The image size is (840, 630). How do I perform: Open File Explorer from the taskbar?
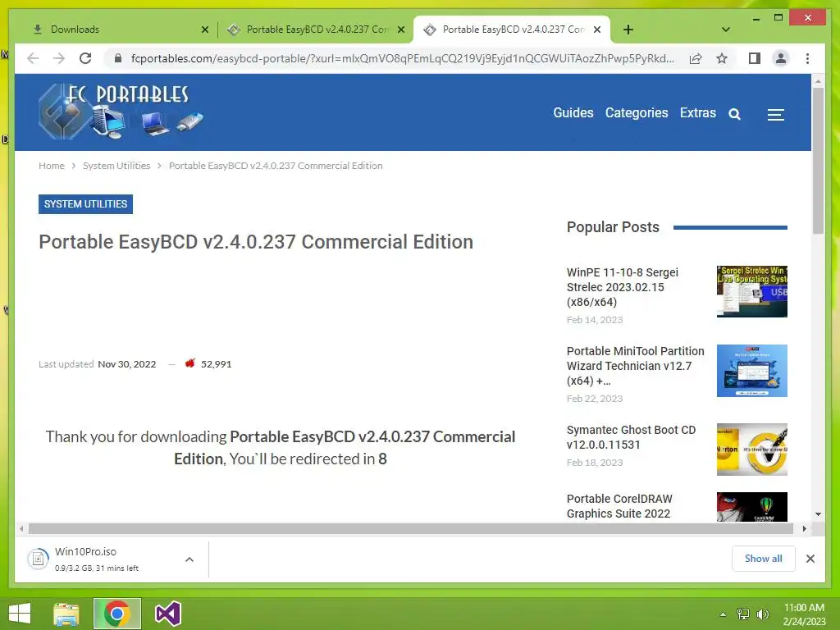tap(66, 614)
